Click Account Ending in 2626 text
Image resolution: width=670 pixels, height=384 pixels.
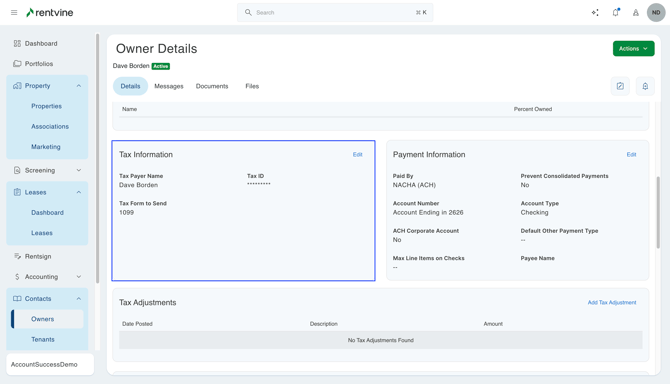pos(428,212)
